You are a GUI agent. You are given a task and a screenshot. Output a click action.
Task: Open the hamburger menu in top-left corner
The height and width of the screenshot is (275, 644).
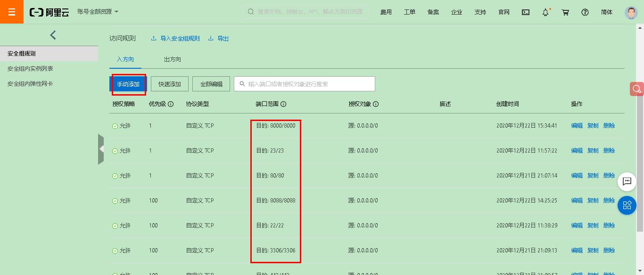click(11, 11)
